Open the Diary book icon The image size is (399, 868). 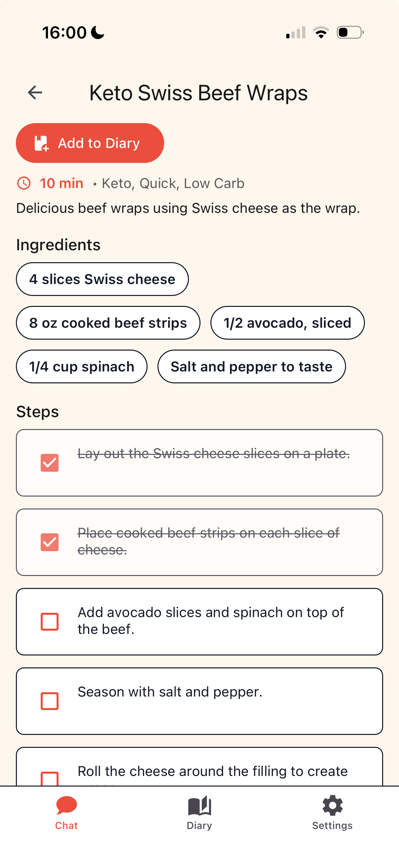[199, 806]
